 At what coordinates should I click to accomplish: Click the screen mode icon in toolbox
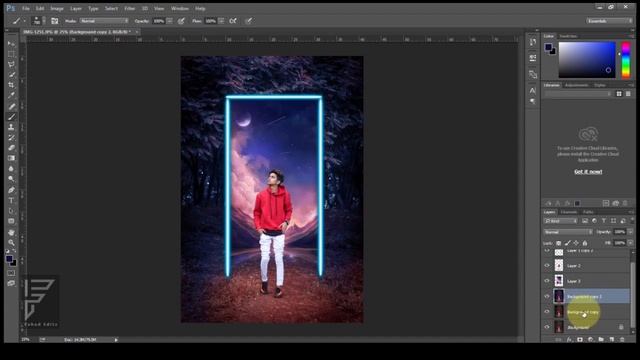point(11,283)
